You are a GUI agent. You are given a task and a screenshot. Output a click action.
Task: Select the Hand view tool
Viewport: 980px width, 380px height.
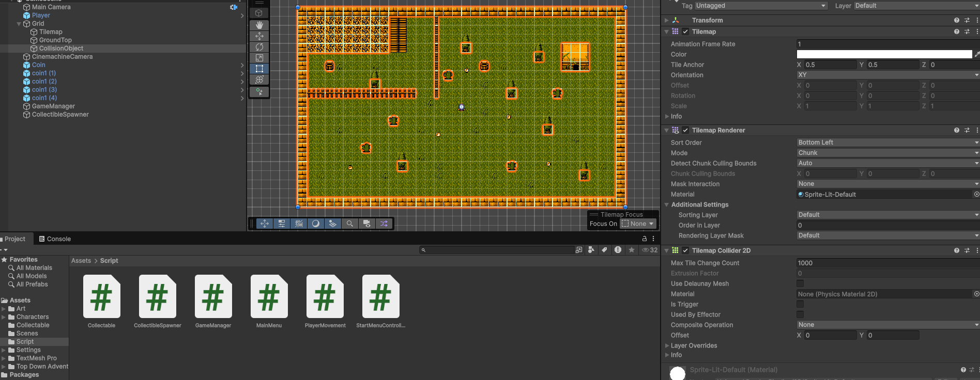[259, 25]
